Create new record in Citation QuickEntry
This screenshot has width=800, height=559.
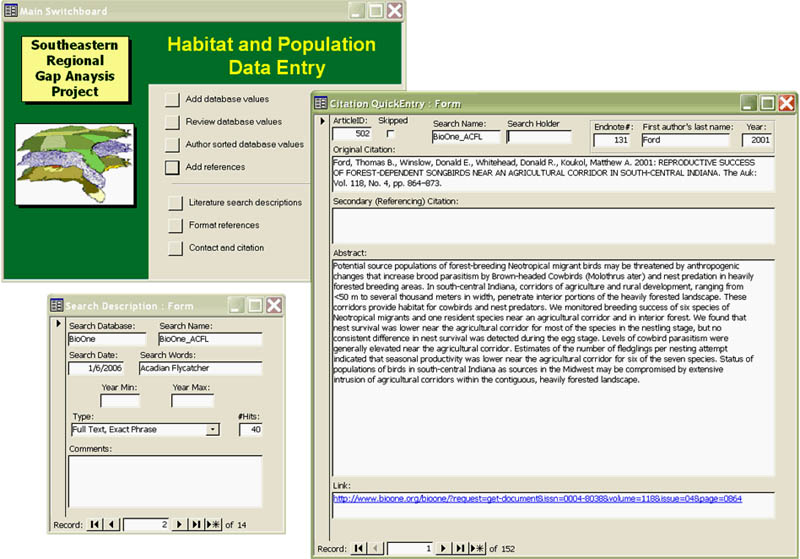(x=477, y=548)
